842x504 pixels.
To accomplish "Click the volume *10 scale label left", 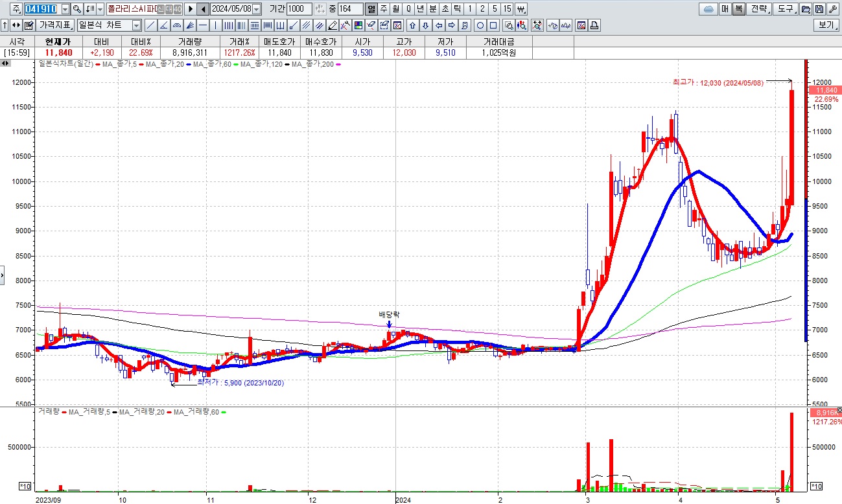I will 26,486.
